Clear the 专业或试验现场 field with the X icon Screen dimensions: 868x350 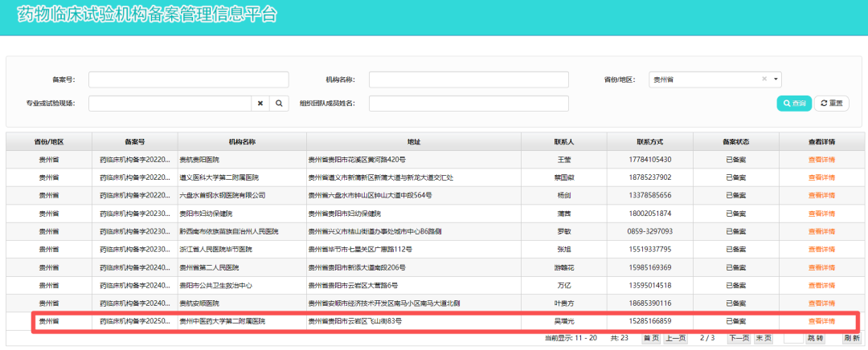click(260, 104)
